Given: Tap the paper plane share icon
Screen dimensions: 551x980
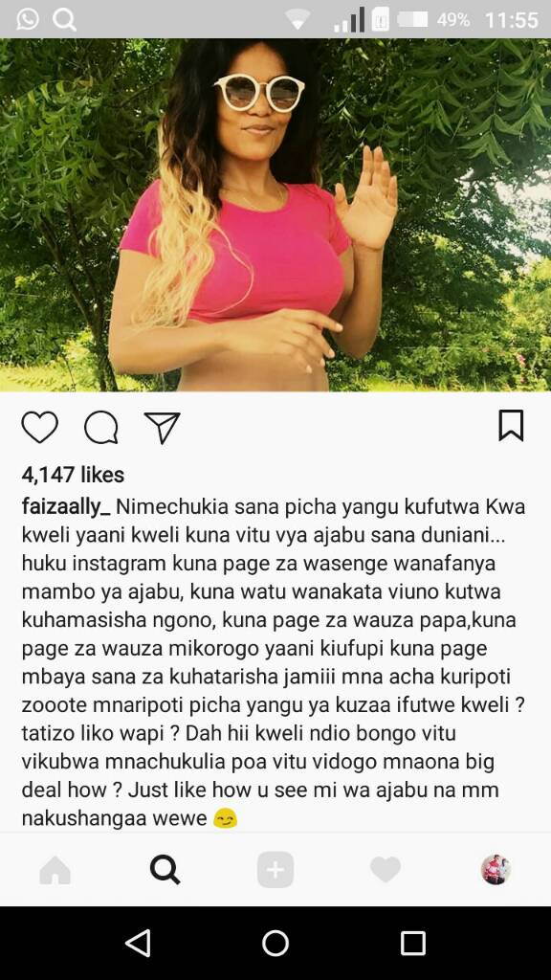Looking at the screenshot, I should point(162,428).
